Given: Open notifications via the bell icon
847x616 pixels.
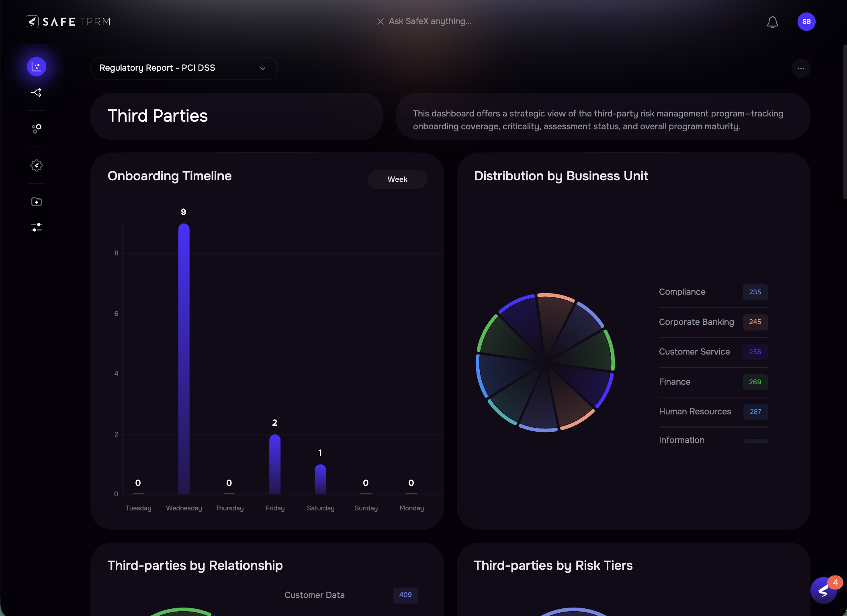Looking at the screenshot, I should tap(773, 22).
